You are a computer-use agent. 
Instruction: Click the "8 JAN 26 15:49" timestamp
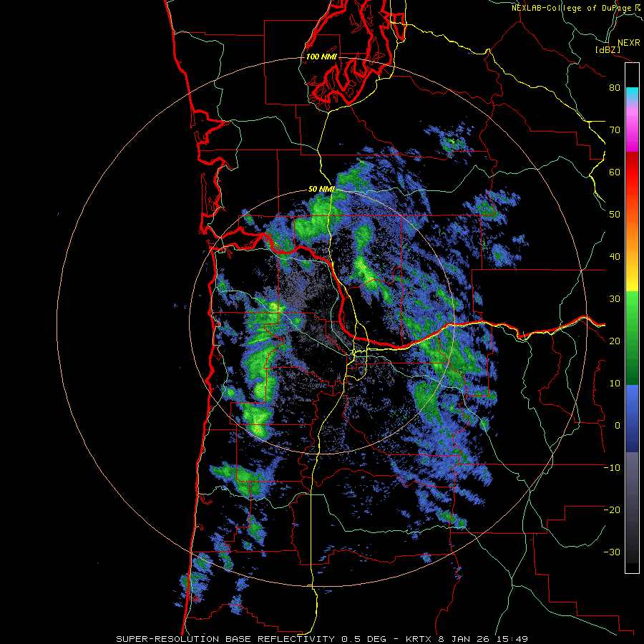pos(484,639)
